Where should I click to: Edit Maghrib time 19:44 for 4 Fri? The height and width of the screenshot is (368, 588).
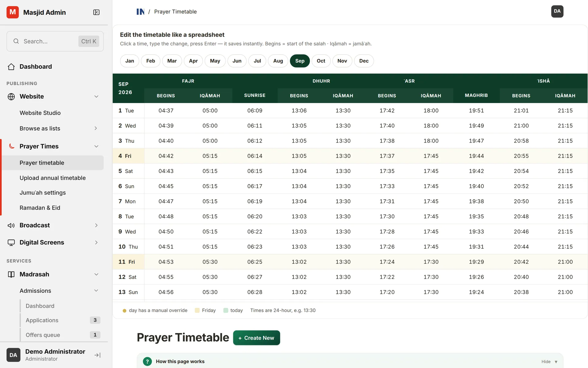click(476, 156)
